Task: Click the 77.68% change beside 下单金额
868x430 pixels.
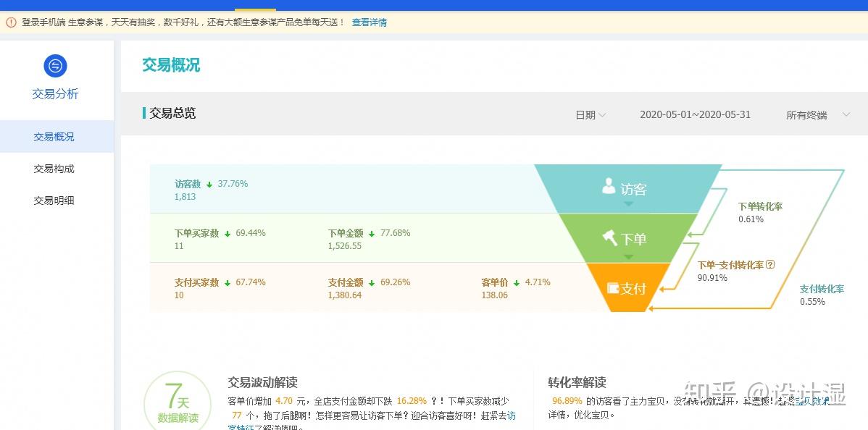Action: point(396,233)
